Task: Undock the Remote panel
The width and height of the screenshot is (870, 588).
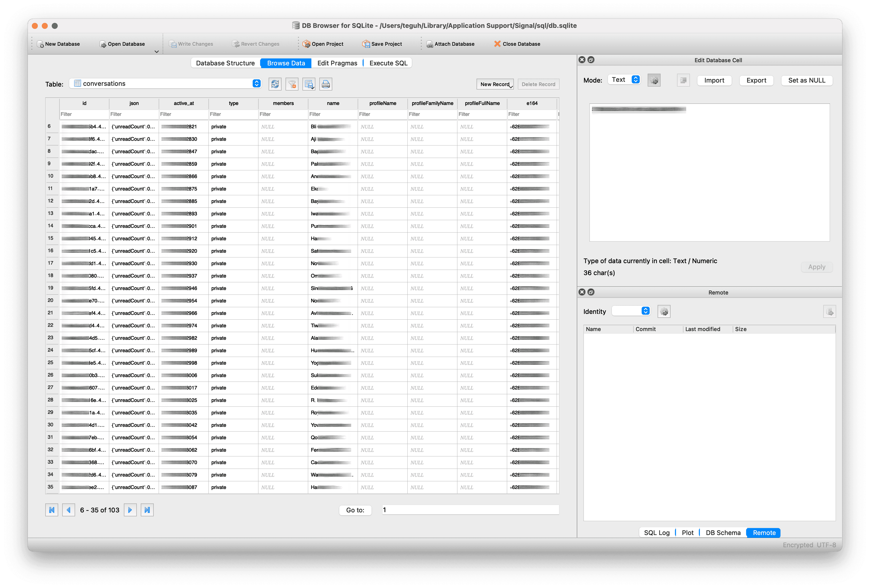Action: tap(591, 292)
